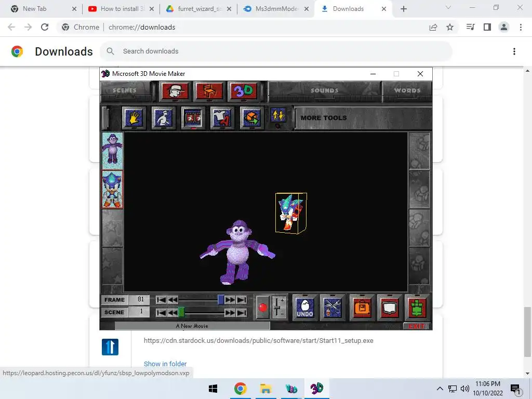Image resolution: width=532 pixels, height=399 pixels.
Task: Open the filmstrip Action Browser tool
Action: pyautogui.click(x=193, y=118)
